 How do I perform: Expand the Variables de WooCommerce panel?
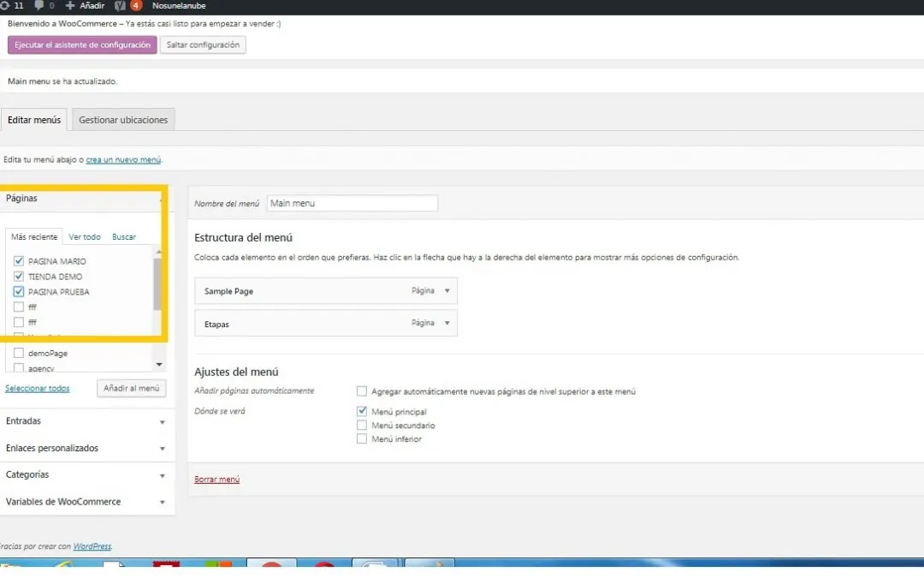(x=162, y=503)
